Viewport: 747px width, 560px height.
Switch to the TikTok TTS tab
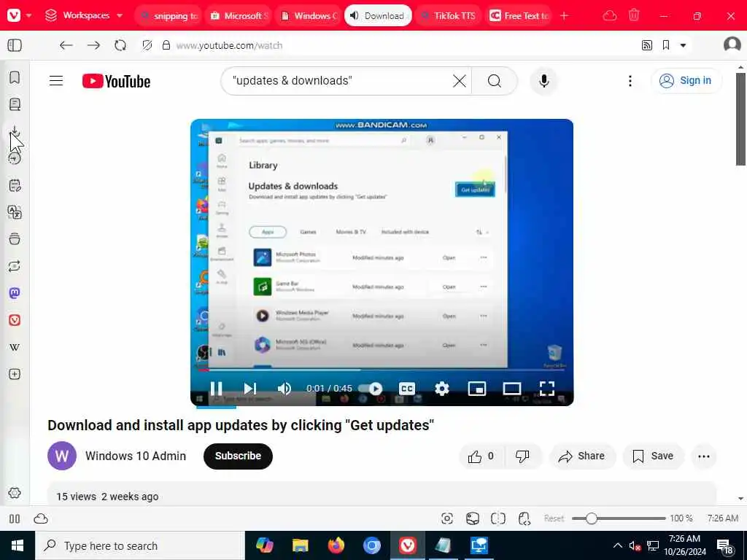pos(449,16)
